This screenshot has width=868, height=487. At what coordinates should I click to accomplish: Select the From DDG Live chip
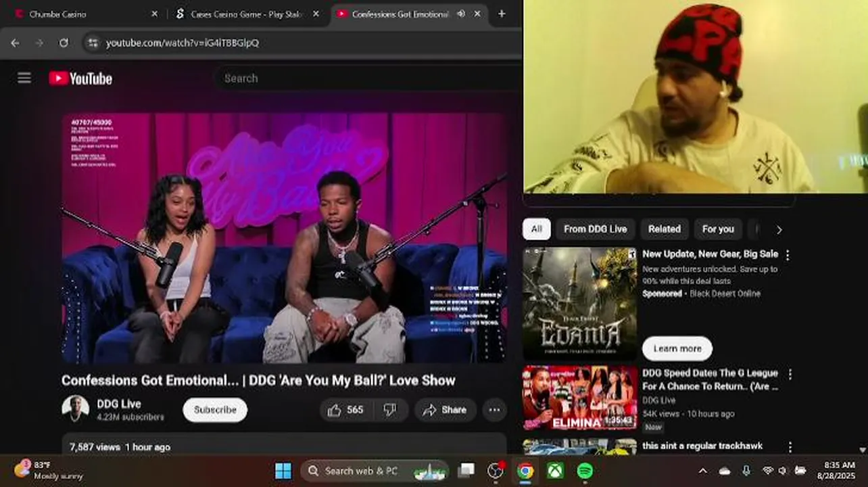595,229
